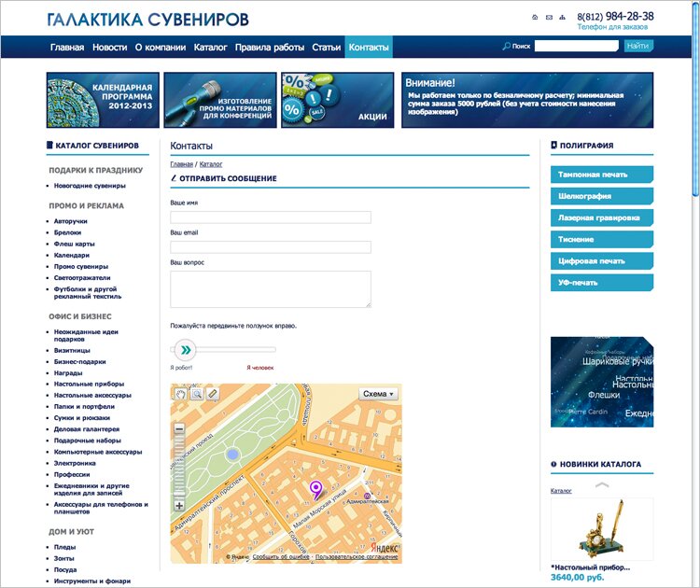Screen dimensions: 700x588
Task: Open the Календарная программа 2012-2013 banner
Action: [x=103, y=100]
